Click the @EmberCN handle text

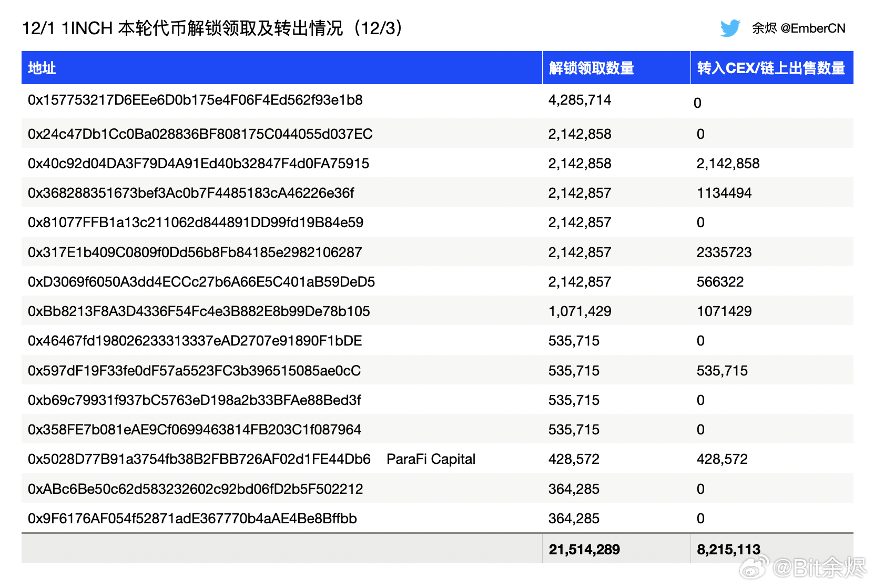pyautogui.click(x=813, y=28)
